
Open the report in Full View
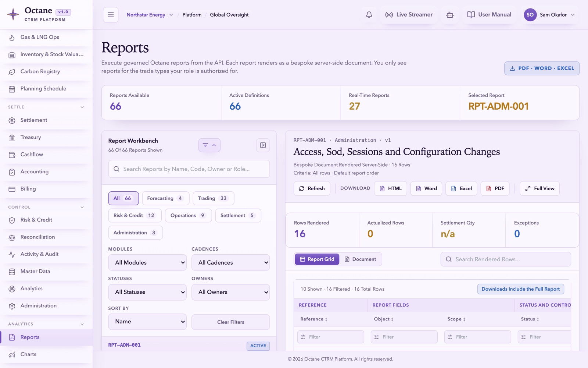[539, 188]
